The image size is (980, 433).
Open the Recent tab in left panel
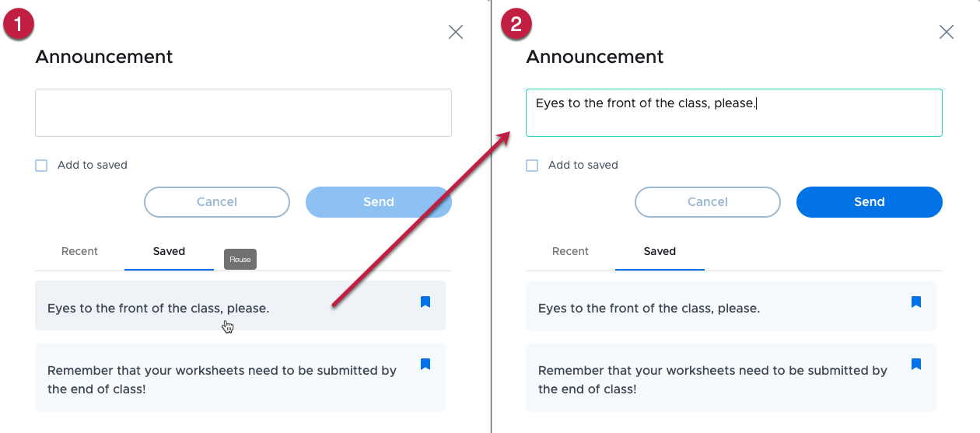tap(80, 251)
